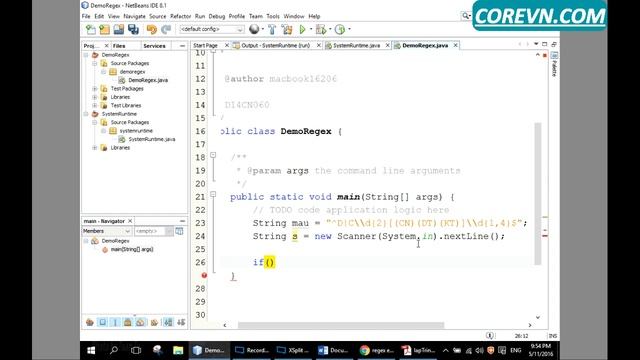
Task: Open the Source menu
Action: pos(158,16)
